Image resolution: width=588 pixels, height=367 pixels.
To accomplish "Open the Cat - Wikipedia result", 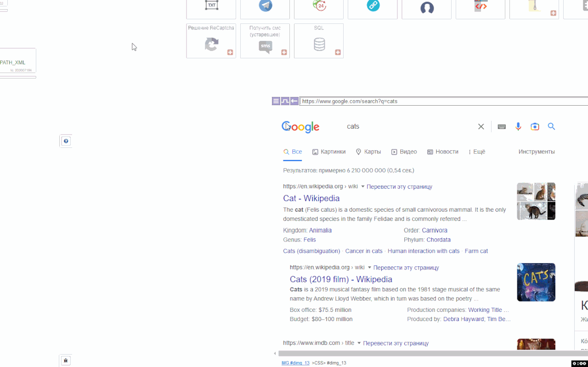I will point(311,198).
